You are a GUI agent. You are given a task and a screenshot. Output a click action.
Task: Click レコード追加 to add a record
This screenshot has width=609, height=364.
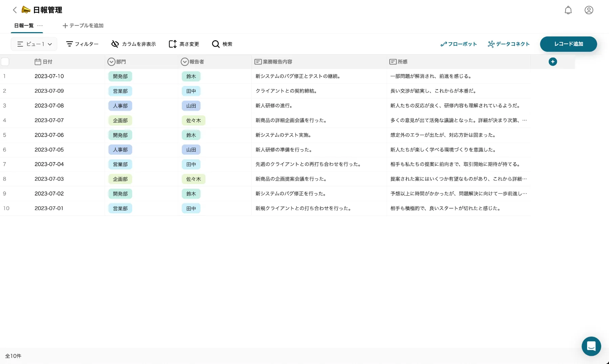coord(568,44)
